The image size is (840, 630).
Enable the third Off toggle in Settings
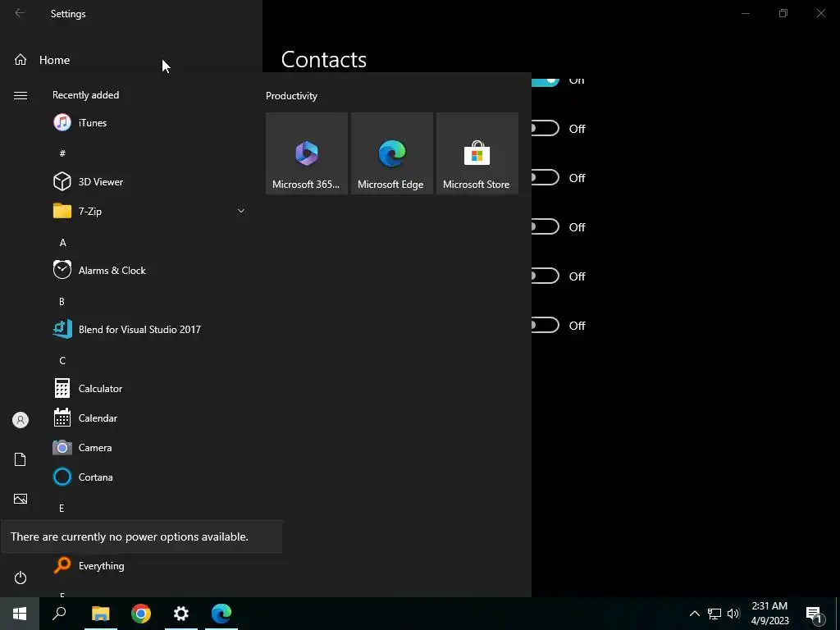[x=546, y=227]
